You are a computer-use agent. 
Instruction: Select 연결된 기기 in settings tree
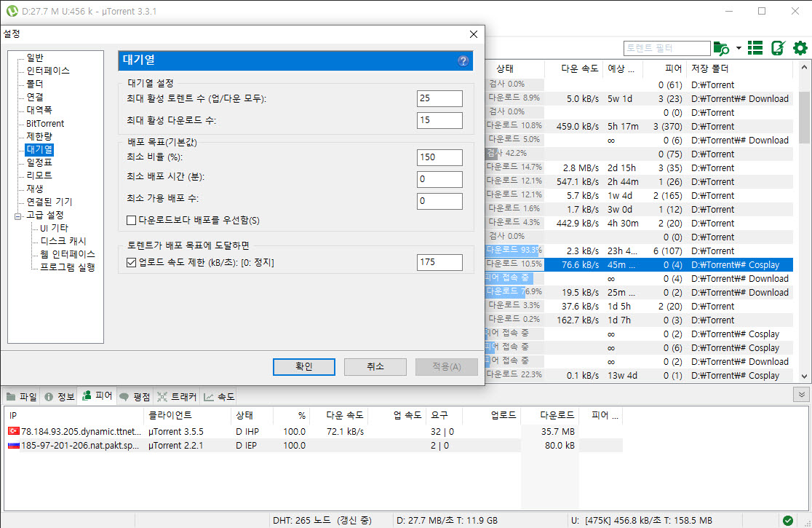point(49,202)
